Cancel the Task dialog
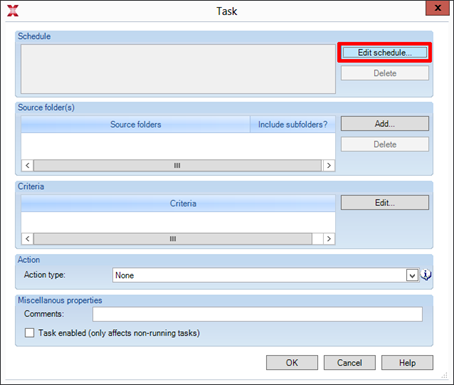This screenshot has width=454, height=385. point(349,363)
